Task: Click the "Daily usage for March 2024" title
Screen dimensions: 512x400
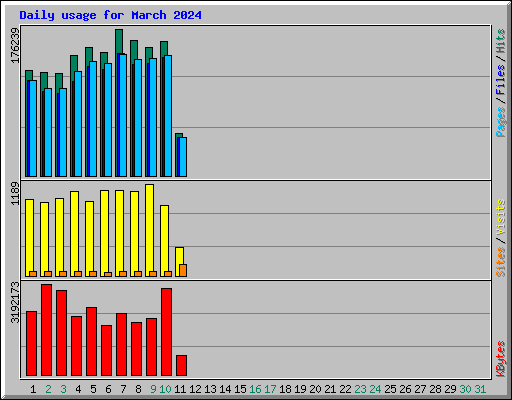Action: pyautogui.click(x=110, y=15)
